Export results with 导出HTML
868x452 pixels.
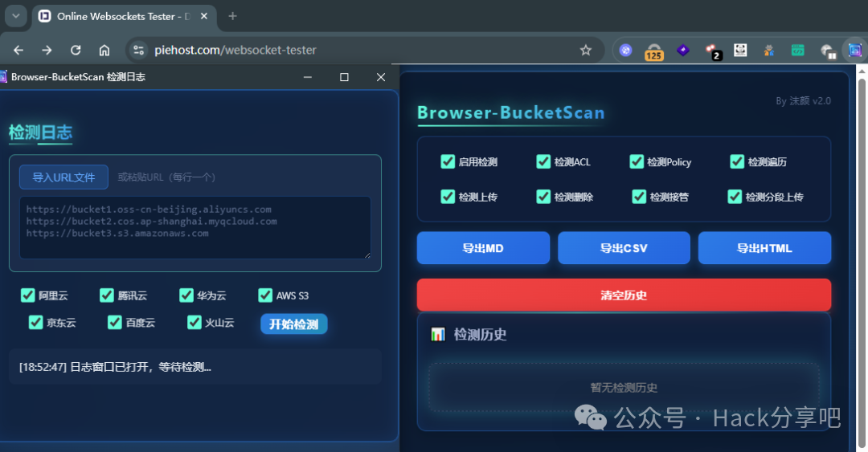coord(764,248)
